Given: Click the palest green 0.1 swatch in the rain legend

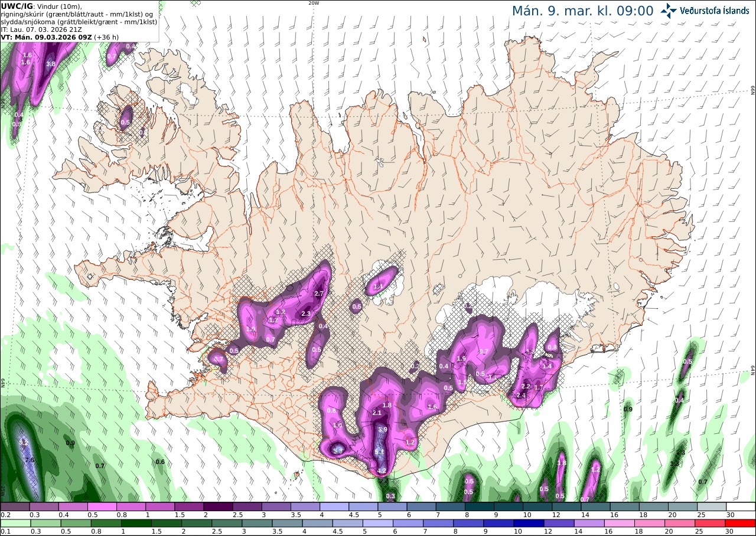Looking at the screenshot, I should pyautogui.click(x=15, y=523).
